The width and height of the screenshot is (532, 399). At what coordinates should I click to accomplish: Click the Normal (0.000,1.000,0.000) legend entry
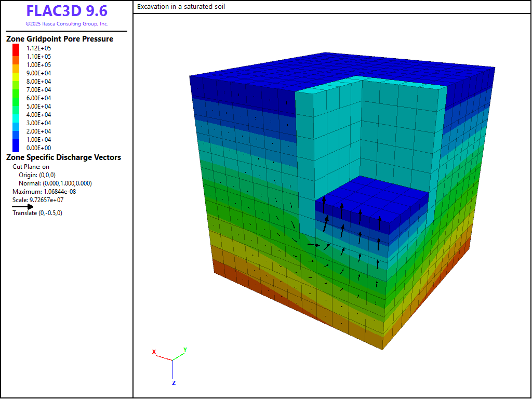pyautogui.click(x=55, y=183)
